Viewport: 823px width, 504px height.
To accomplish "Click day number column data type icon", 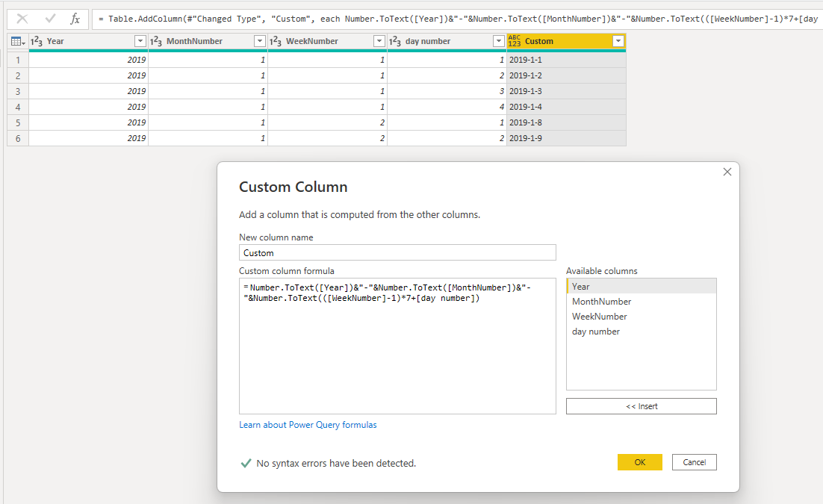I will (x=395, y=41).
